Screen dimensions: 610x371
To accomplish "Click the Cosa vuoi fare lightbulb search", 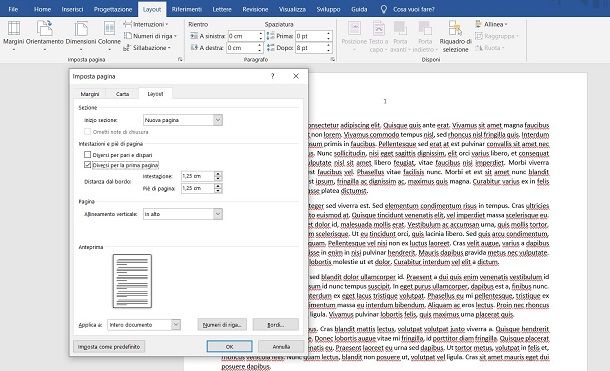I will point(384,9).
